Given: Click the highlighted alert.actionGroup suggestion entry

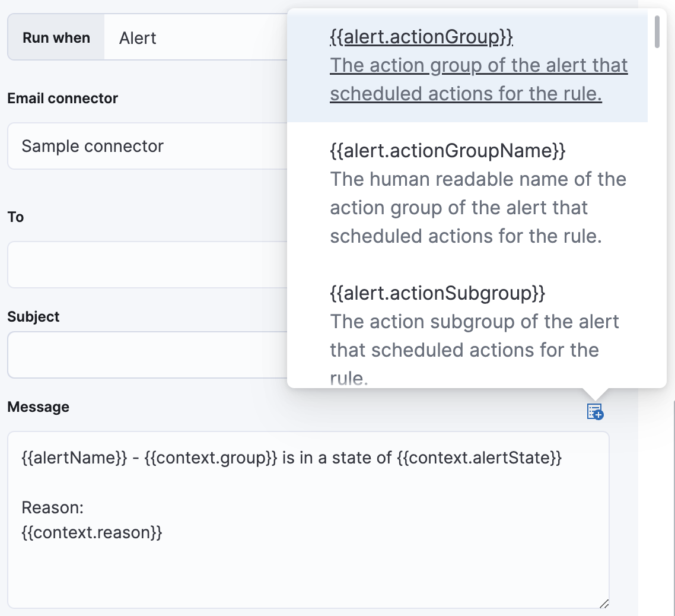Looking at the screenshot, I should coord(469,65).
